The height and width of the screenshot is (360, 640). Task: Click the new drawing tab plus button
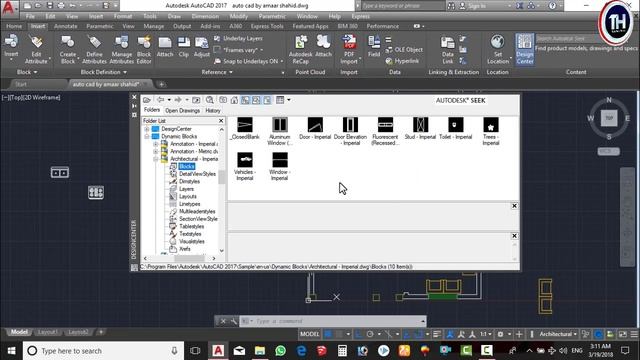click(x=162, y=84)
